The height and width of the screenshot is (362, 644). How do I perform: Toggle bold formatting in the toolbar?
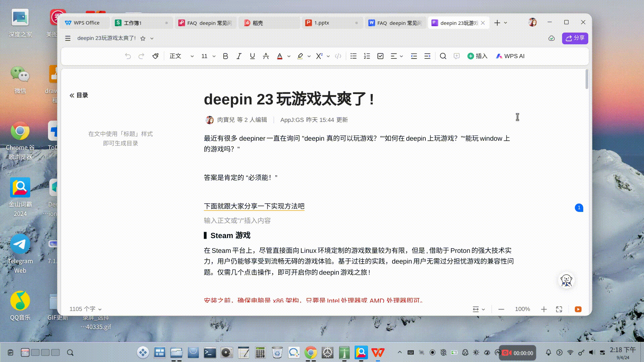[225, 56]
